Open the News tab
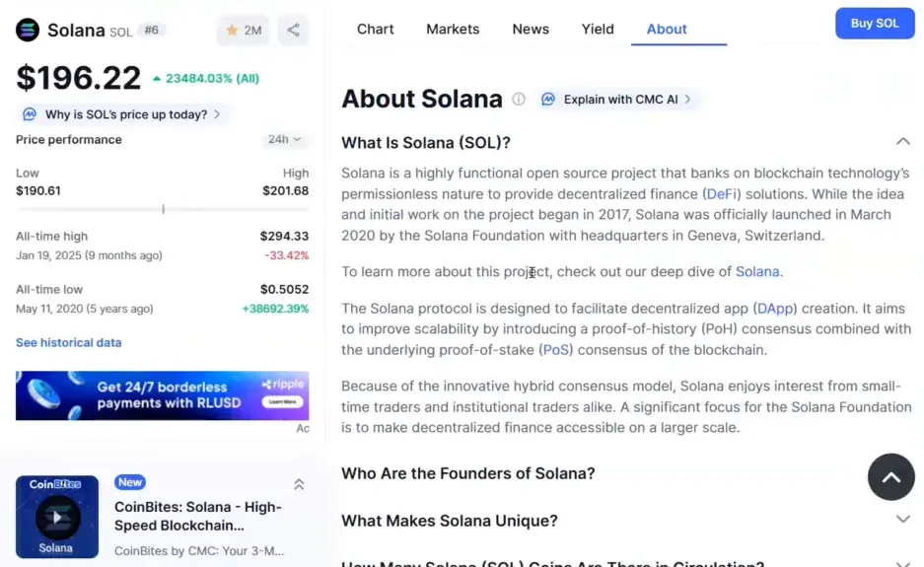The width and height of the screenshot is (924, 567). (x=531, y=29)
